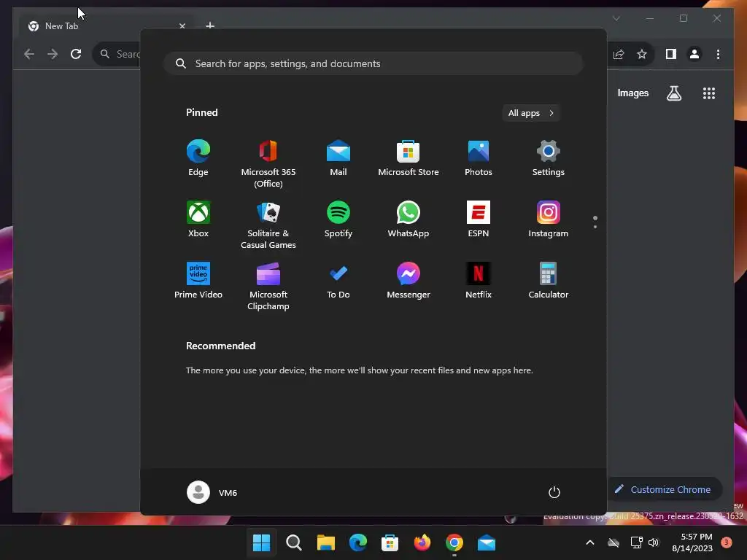Open the pinned Mail app

coord(338,158)
